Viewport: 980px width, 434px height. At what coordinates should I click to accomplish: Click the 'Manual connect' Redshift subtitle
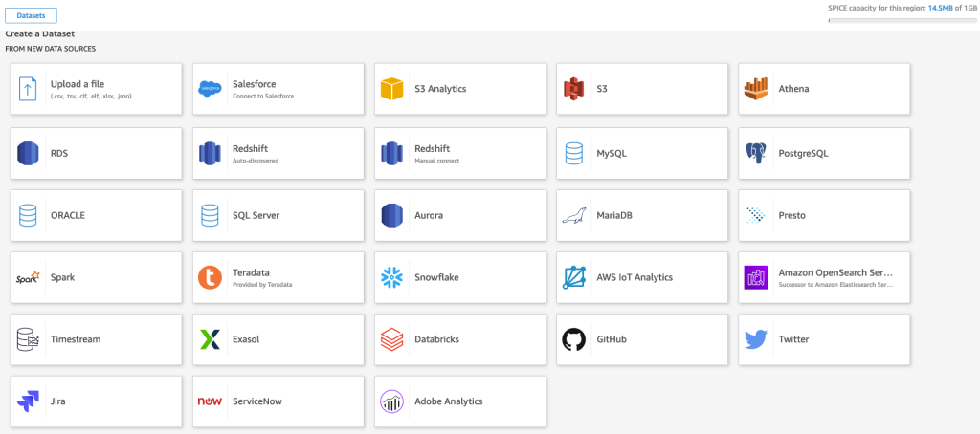[x=436, y=161]
